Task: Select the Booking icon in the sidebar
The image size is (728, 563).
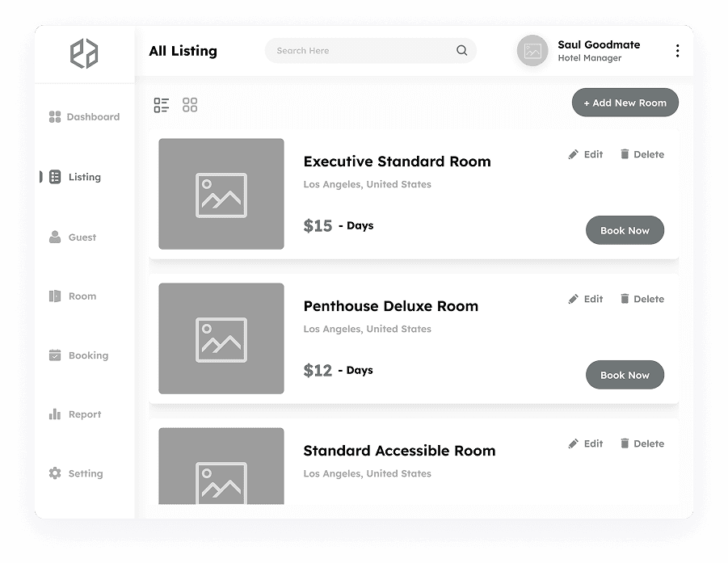Action: (54, 355)
